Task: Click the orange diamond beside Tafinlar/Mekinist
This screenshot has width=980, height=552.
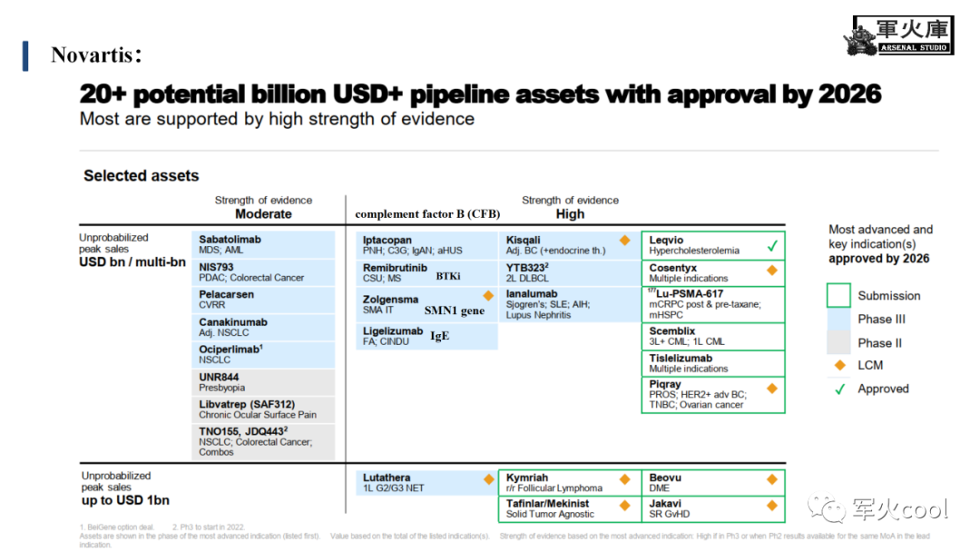Action: 624,505
